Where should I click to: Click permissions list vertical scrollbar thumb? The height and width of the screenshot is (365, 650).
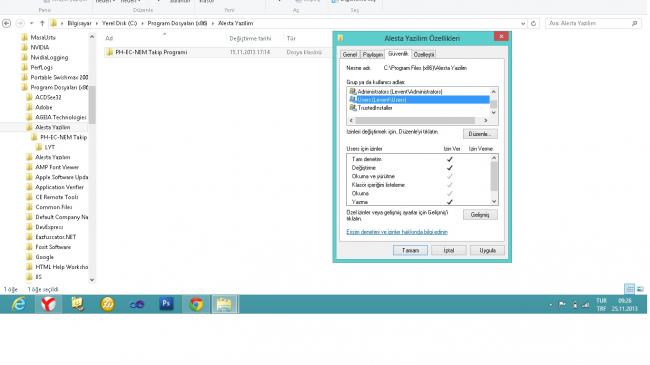pos(494,176)
